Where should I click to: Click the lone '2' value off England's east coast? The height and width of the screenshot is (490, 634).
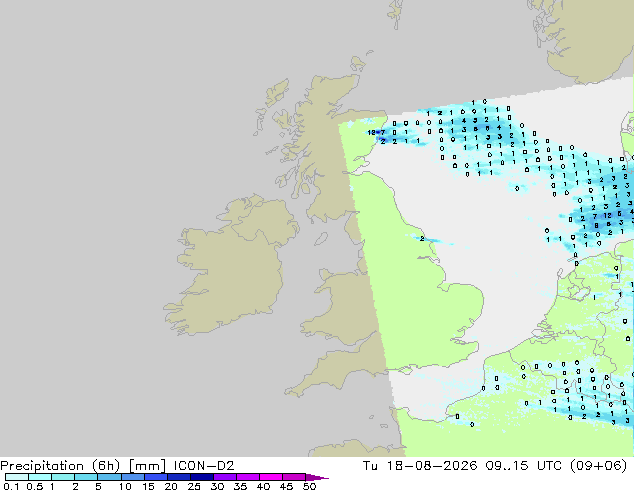pyautogui.click(x=422, y=239)
